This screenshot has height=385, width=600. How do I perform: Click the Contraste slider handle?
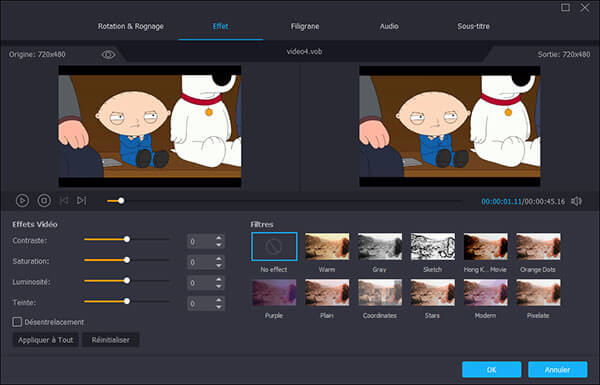127,239
